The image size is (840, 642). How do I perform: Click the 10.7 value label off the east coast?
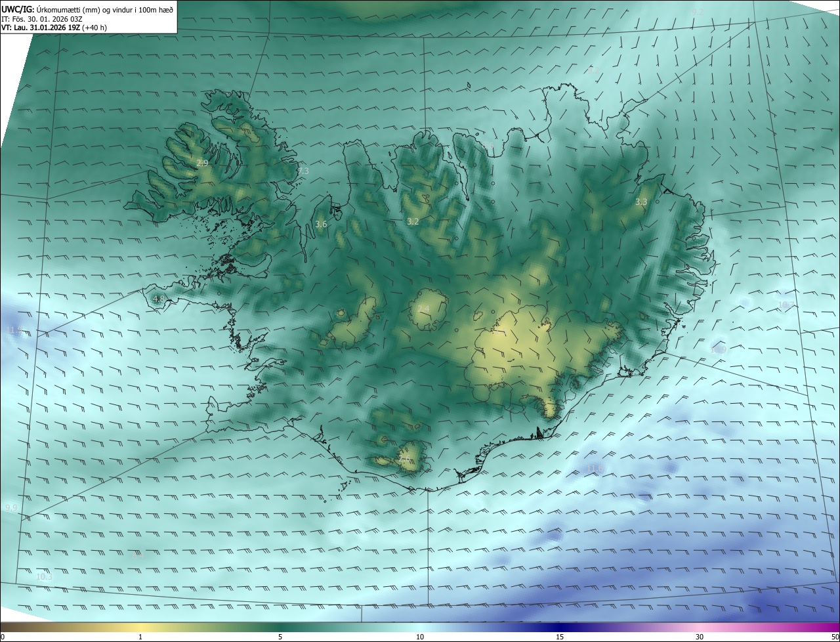pos(786,305)
